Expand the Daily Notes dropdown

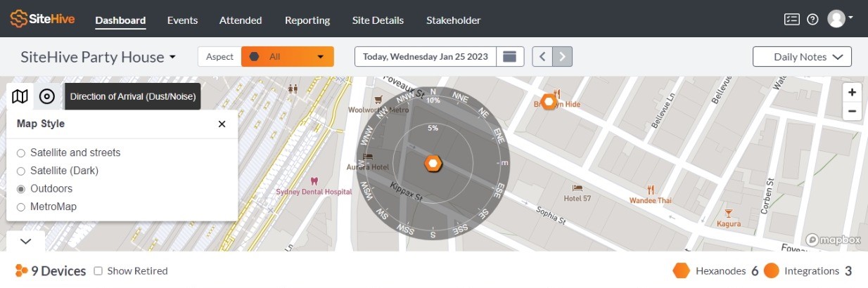[802, 57]
